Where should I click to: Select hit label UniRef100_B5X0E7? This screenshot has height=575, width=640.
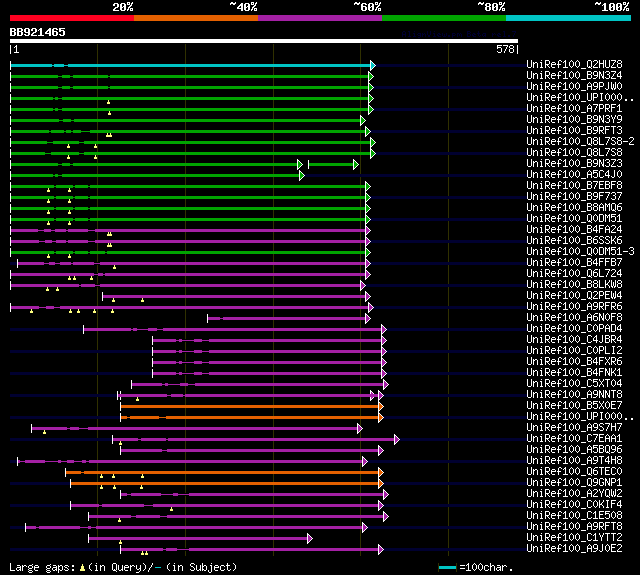[574, 406]
